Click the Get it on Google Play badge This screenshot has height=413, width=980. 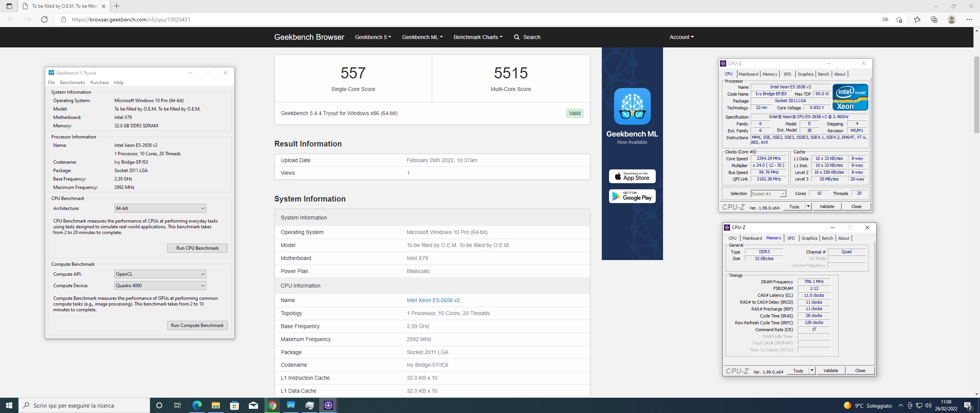(632, 196)
